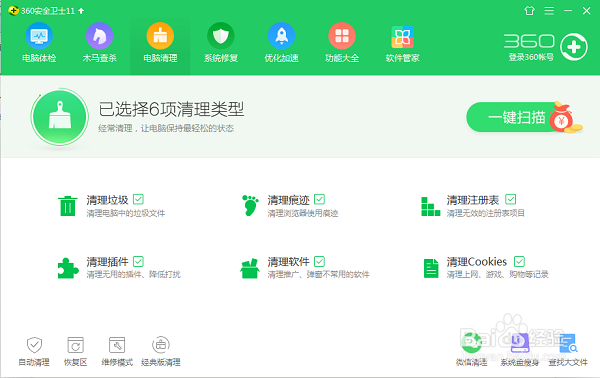Click the 清理垃圾 title text
The height and width of the screenshot is (378, 600).
point(107,200)
